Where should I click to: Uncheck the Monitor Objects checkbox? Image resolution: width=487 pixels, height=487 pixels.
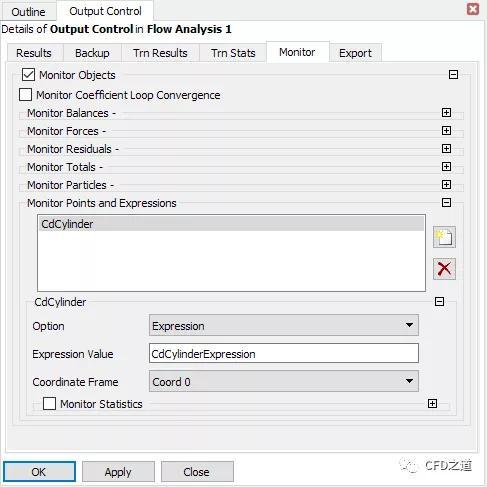point(28,75)
